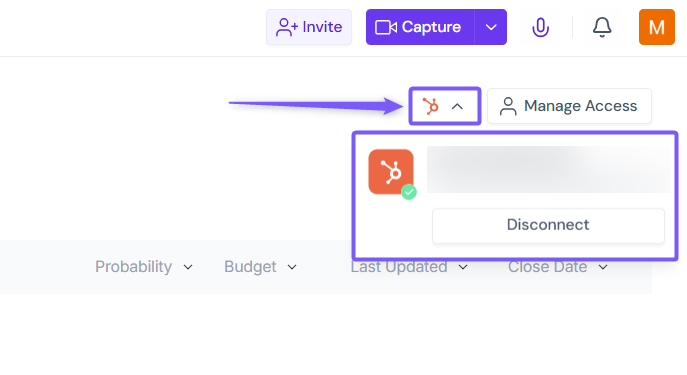
Task: Open Manage Access settings
Action: [569, 106]
